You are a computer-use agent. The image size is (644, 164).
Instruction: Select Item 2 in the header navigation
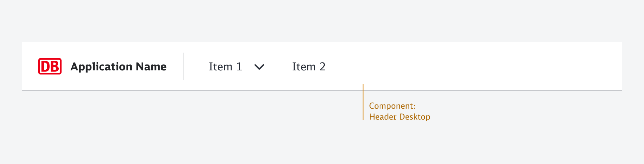point(308,67)
